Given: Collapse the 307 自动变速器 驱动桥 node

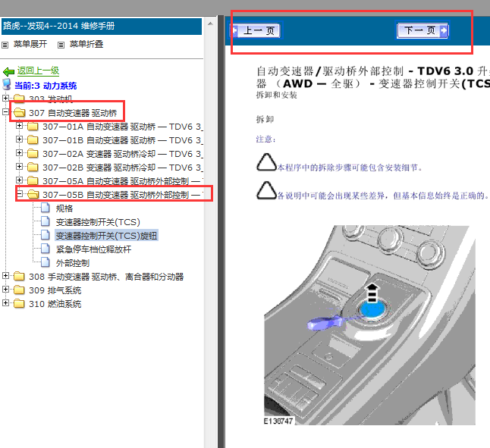Looking at the screenshot, I should tap(5, 111).
